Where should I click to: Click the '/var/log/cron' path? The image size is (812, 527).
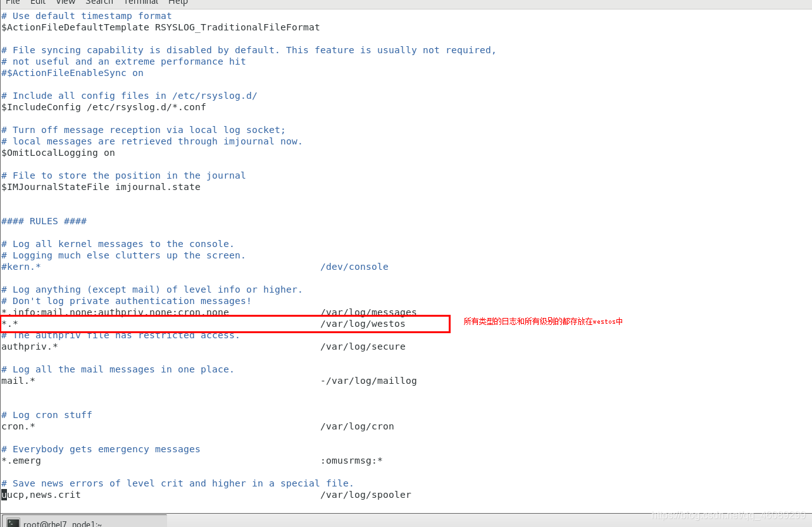click(x=357, y=426)
